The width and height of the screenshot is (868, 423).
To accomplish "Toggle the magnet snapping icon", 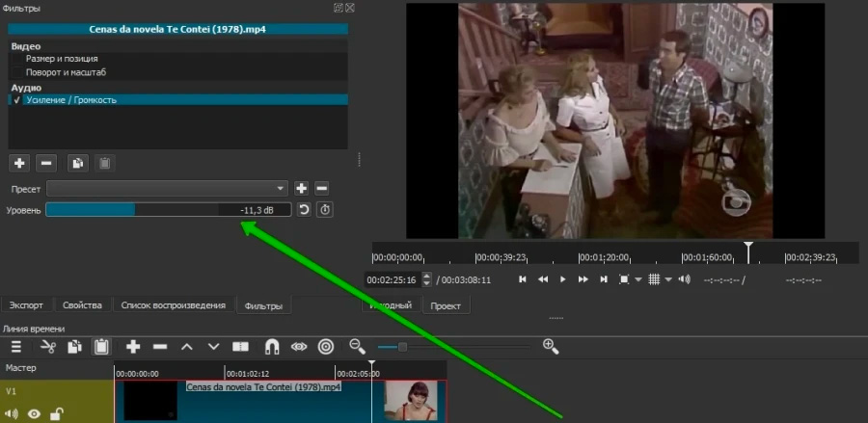I will pyautogui.click(x=272, y=347).
